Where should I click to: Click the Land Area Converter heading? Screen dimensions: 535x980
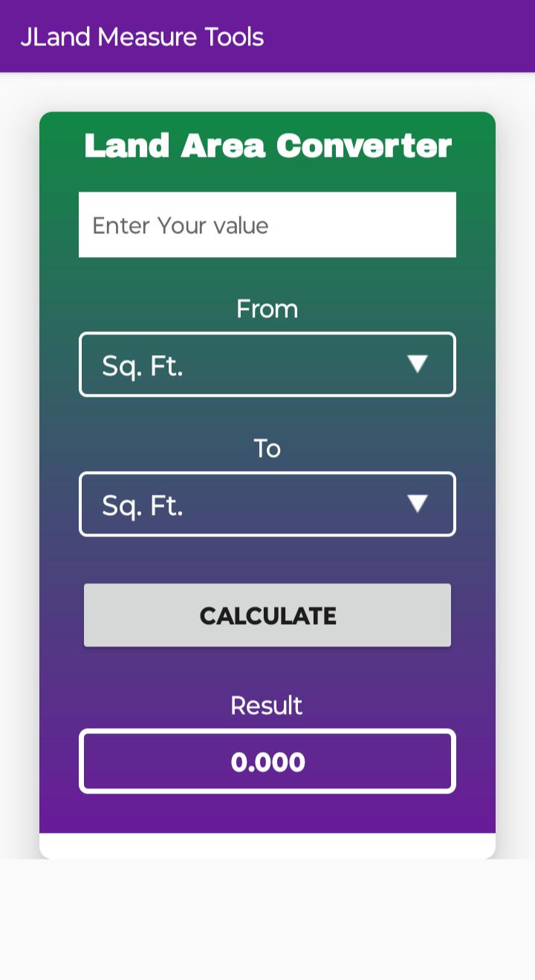tap(267, 146)
